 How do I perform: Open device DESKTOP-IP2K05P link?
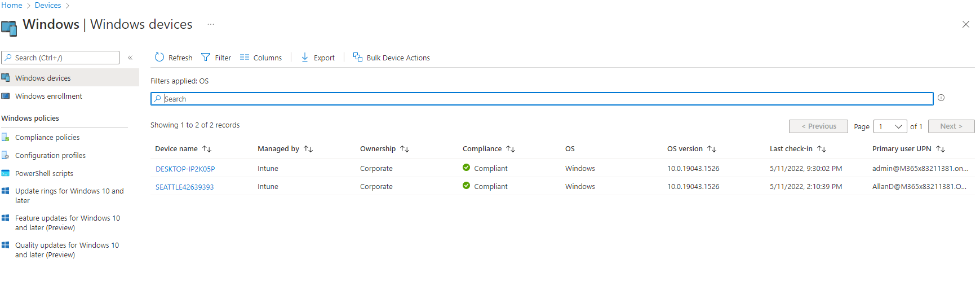185,169
